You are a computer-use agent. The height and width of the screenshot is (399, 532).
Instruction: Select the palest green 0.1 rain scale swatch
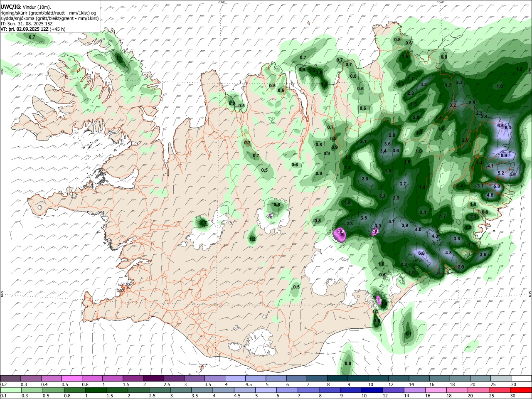pos(10,390)
